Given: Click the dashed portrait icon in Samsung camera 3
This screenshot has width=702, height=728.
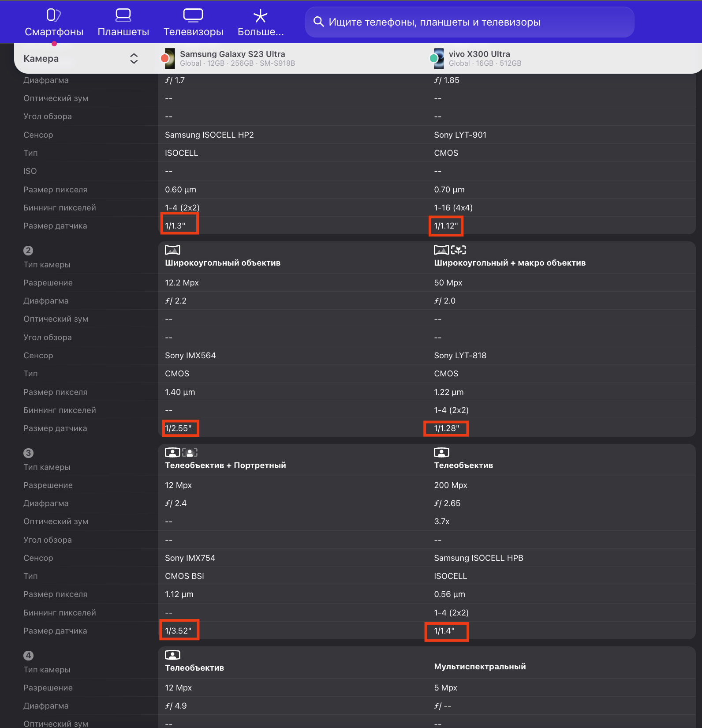Looking at the screenshot, I should (190, 452).
